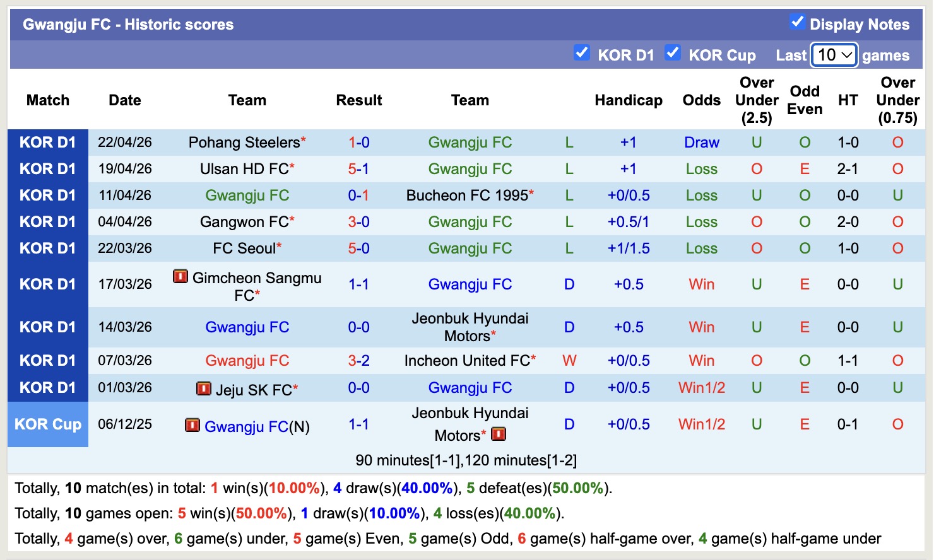
Task: Disable the KOR Cup filter
Action: click(x=673, y=52)
